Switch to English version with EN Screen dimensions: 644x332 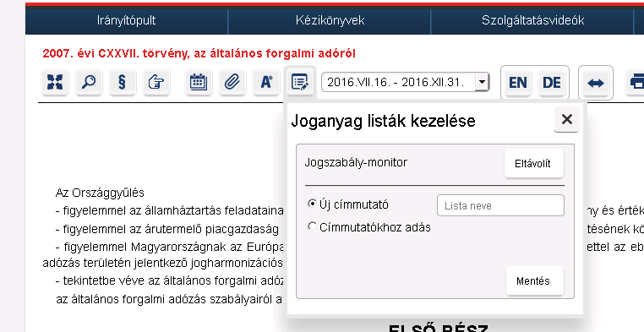(517, 83)
